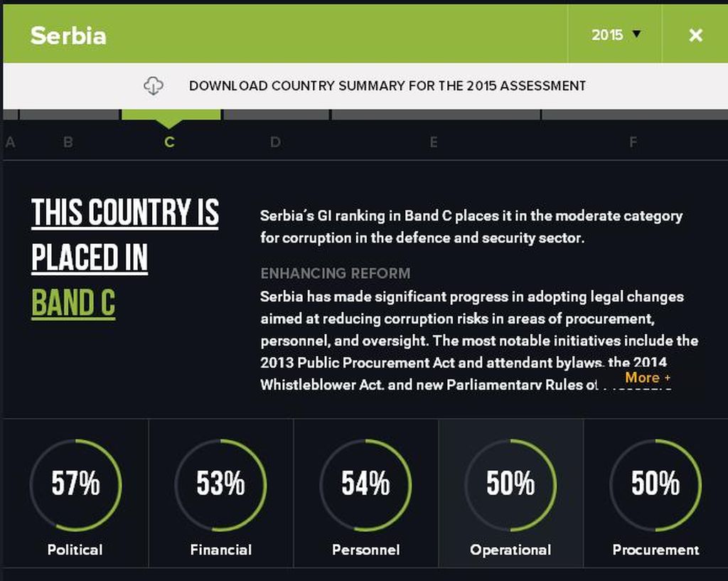The height and width of the screenshot is (581, 728).
Task: Open the Procurement 50% score circle
Action: pyautogui.click(x=655, y=485)
